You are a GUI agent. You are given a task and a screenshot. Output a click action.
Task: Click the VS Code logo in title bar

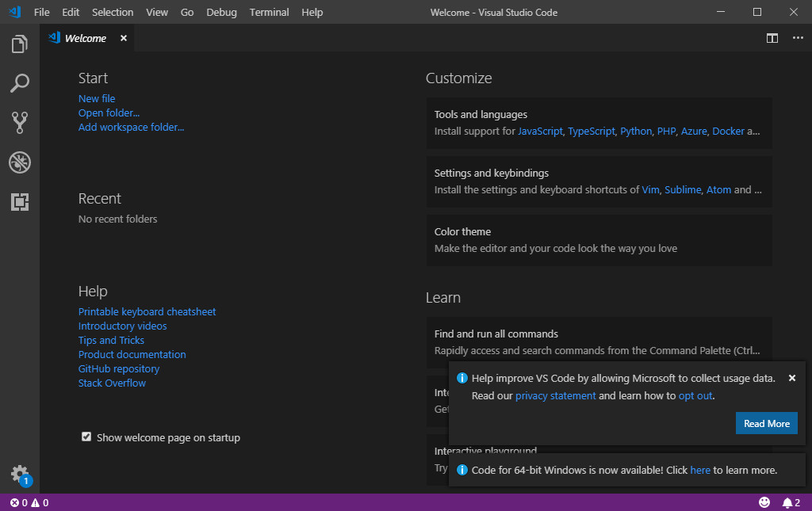coord(15,12)
